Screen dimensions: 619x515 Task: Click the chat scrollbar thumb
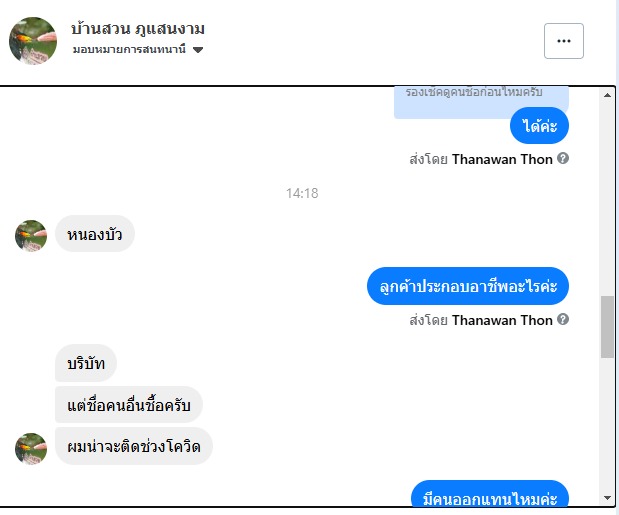pos(607,327)
